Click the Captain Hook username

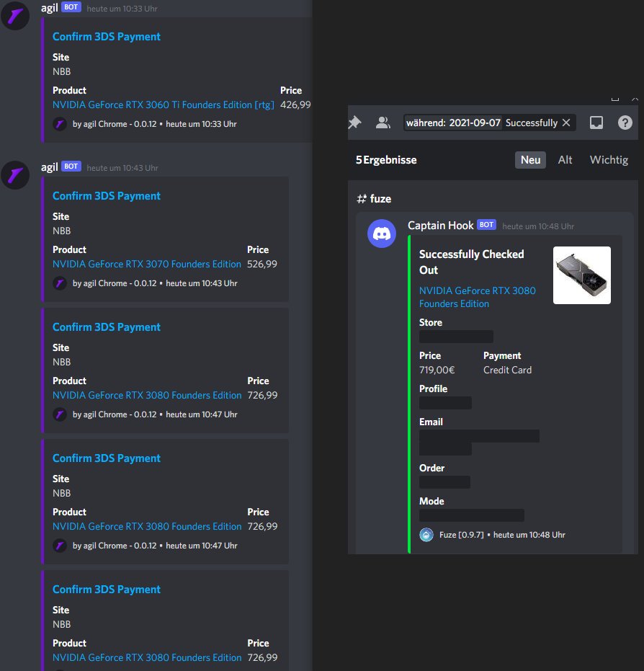tap(440, 226)
